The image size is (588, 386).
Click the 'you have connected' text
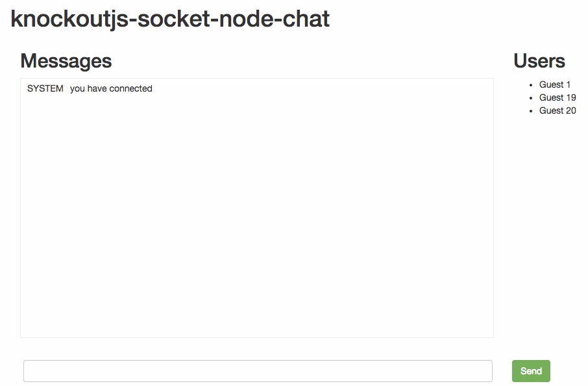click(112, 88)
